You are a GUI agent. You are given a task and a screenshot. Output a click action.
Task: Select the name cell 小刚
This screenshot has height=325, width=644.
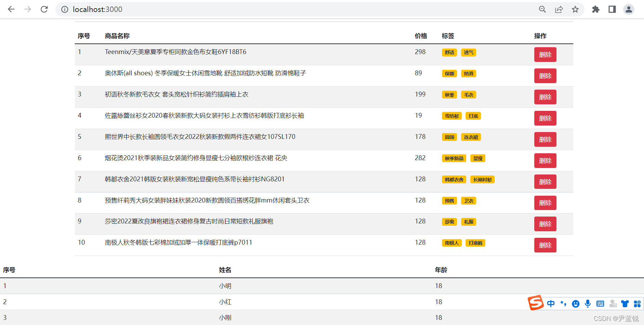tap(225, 317)
